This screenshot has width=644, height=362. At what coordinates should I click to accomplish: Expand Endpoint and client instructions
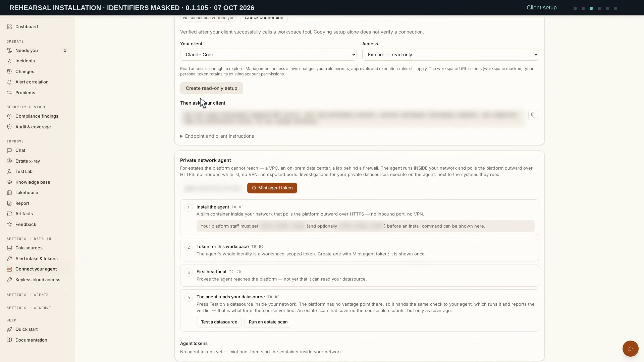[217, 136]
